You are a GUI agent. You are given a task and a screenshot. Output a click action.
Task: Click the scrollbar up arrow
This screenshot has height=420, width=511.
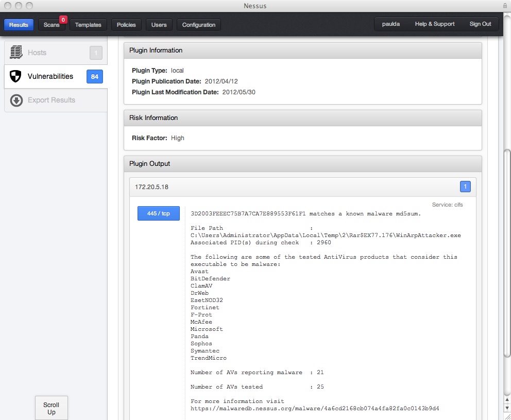(507, 400)
